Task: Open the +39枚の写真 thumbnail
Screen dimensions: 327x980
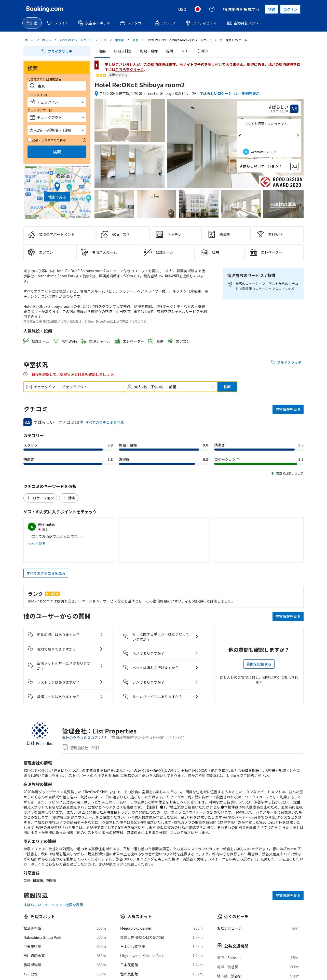Action: (x=283, y=204)
